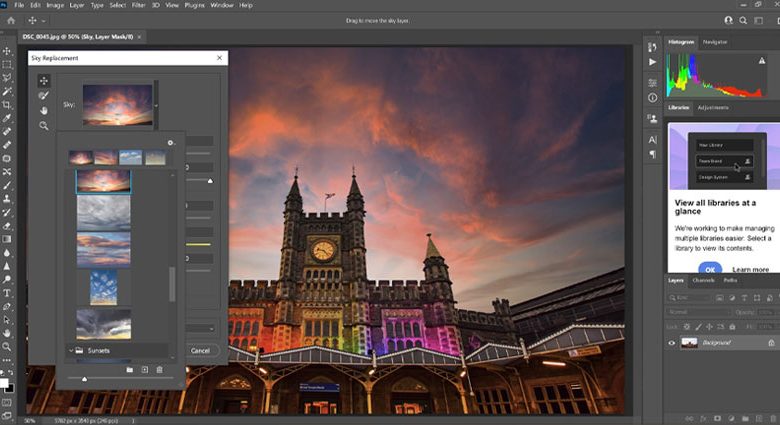The width and height of the screenshot is (780, 425).
Task: Select the Eyedropper tool
Action: pyautogui.click(x=7, y=118)
